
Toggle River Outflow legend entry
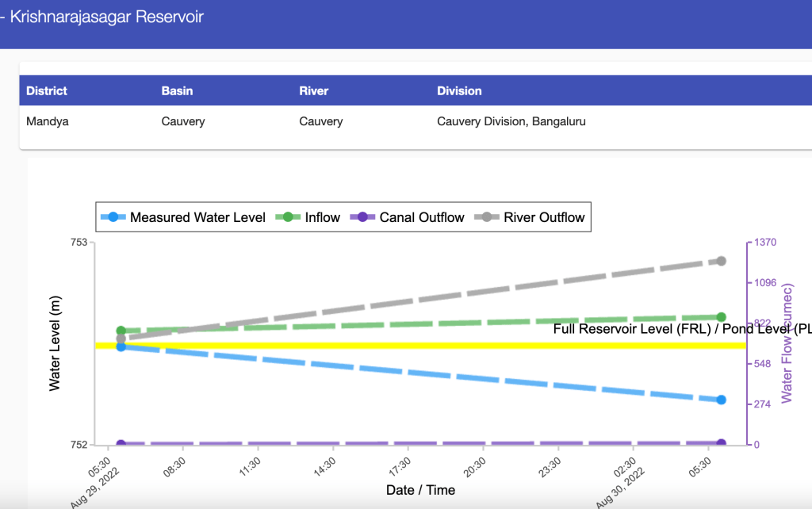(x=533, y=217)
